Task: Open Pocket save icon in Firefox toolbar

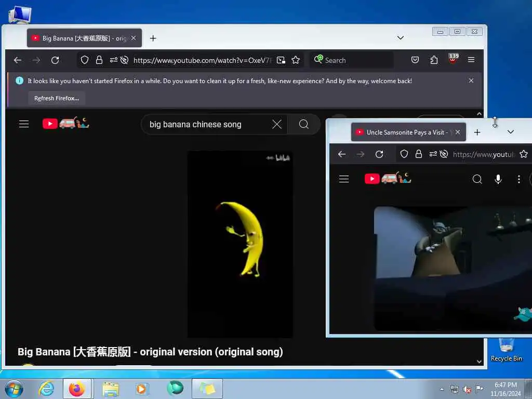Action: tap(415, 60)
